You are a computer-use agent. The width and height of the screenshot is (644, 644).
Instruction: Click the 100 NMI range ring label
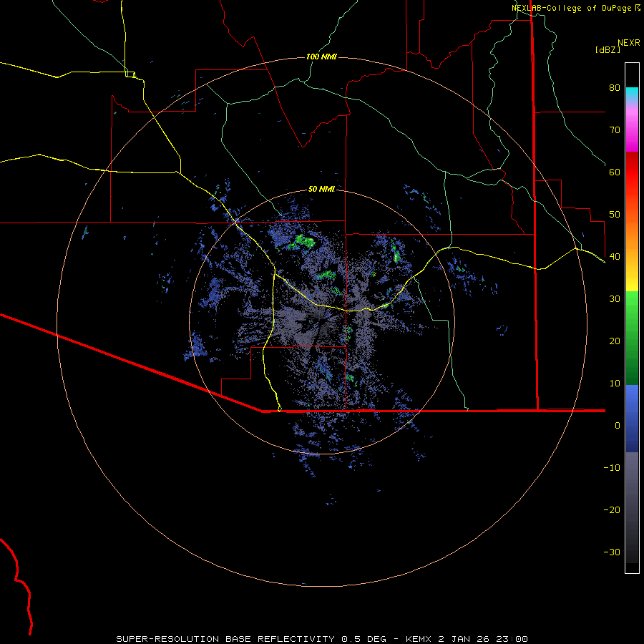tap(321, 57)
